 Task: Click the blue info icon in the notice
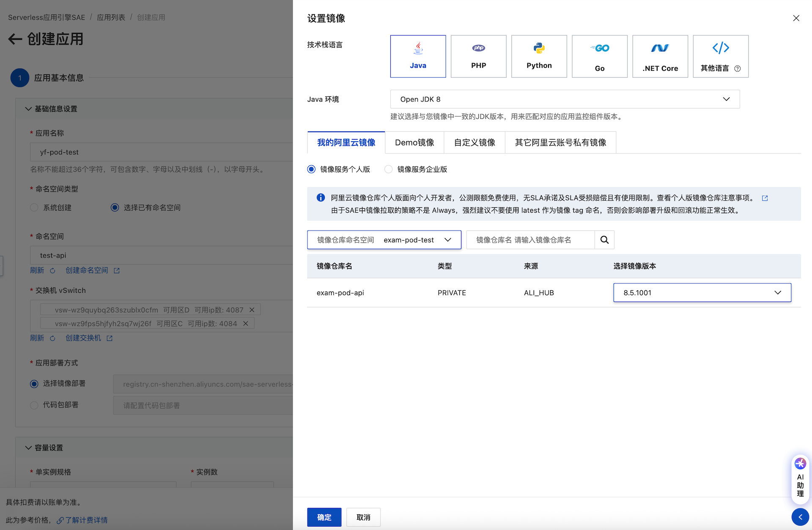click(x=321, y=198)
